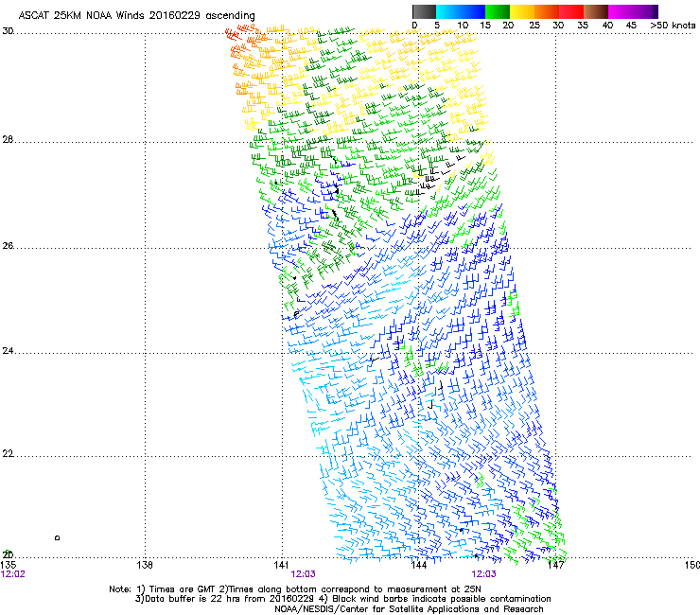Click the longitude label '141'

click(x=281, y=565)
